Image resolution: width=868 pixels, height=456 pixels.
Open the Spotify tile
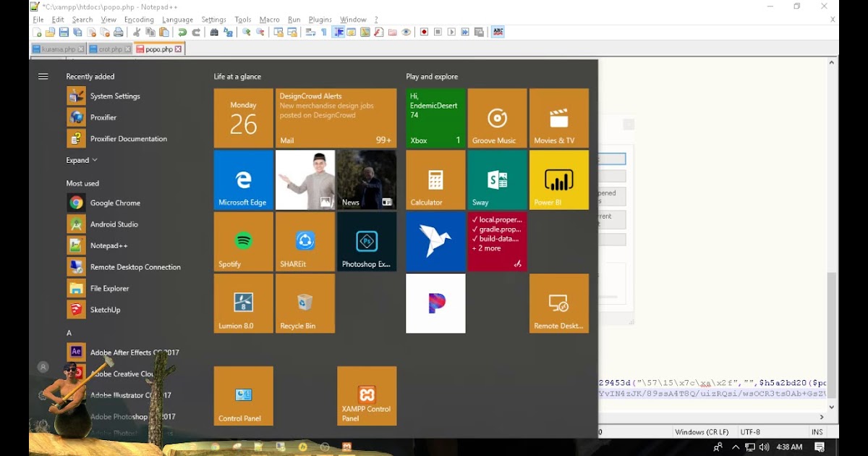244,242
